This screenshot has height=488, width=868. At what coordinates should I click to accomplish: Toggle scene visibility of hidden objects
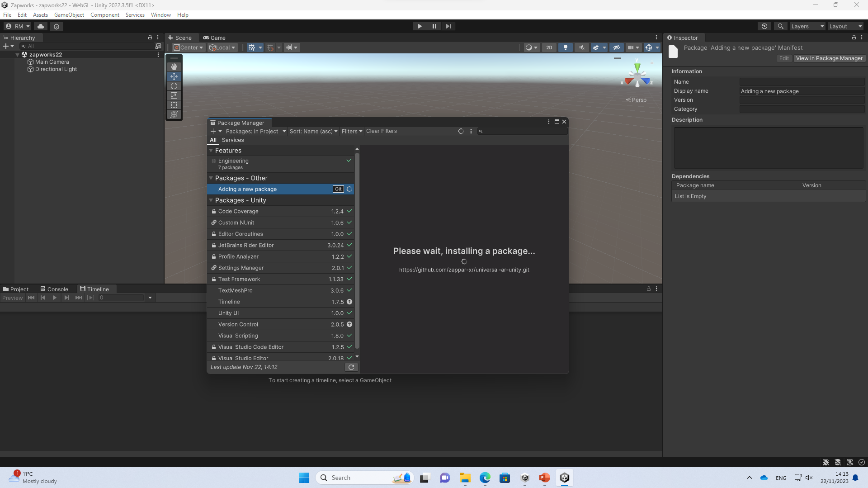click(616, 47)
